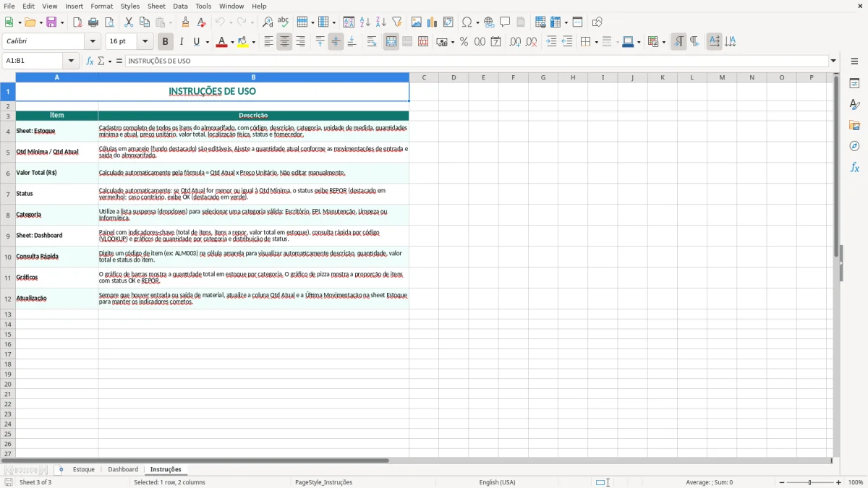
Task: Export directly as PDF icon
Action: [77, 22]
